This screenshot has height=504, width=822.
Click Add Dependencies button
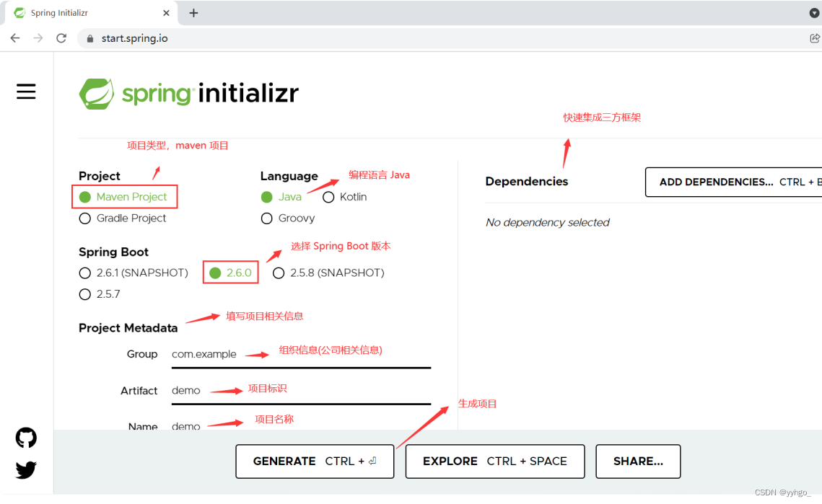coord(734,182)
